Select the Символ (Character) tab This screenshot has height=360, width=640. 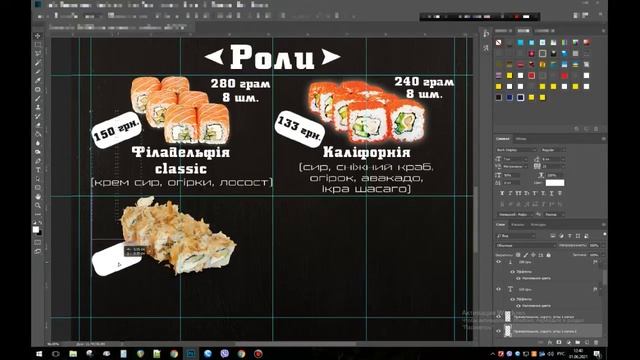pos(502,139)
